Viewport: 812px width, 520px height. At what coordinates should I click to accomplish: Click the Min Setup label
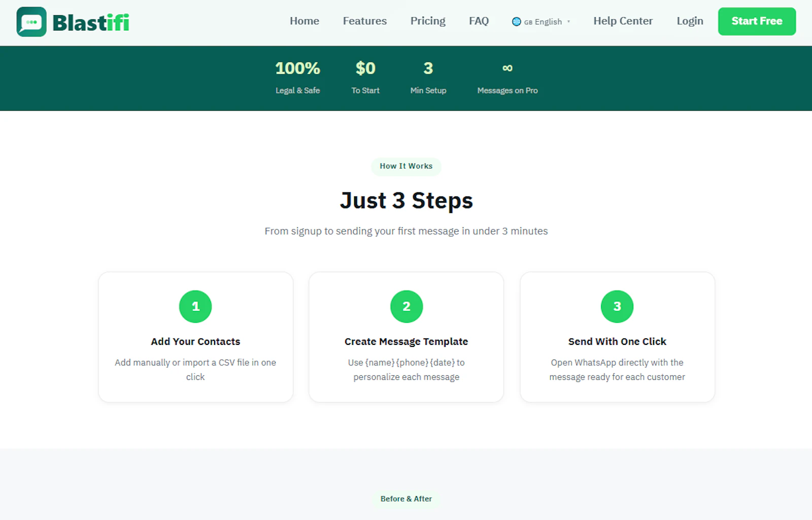coord(428,90)
